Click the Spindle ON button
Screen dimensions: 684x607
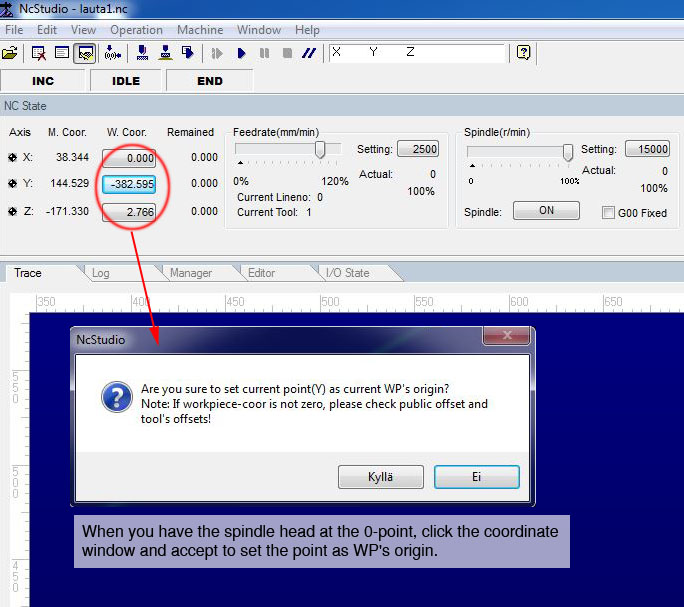coord(546,210)
